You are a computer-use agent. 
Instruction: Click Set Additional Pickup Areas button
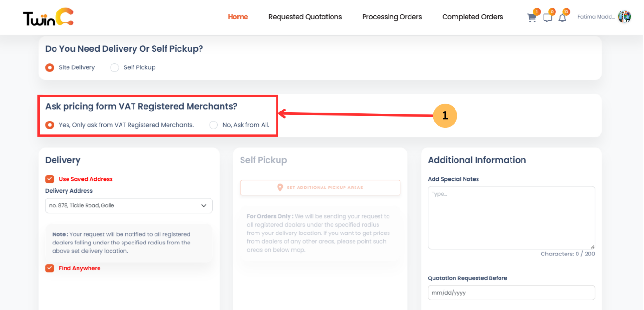[320, 187]
